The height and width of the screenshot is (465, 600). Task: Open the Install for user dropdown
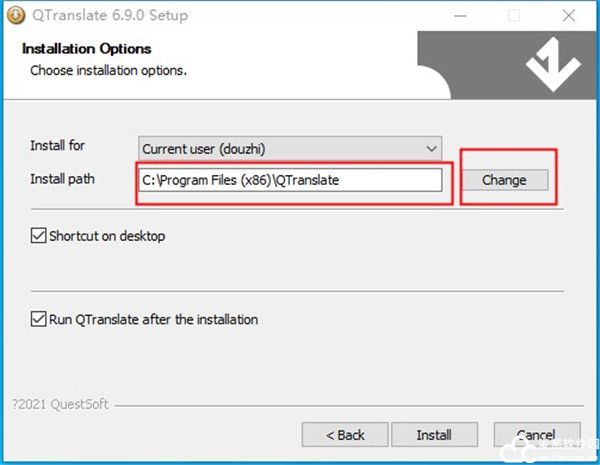click(x=290, y=148)
